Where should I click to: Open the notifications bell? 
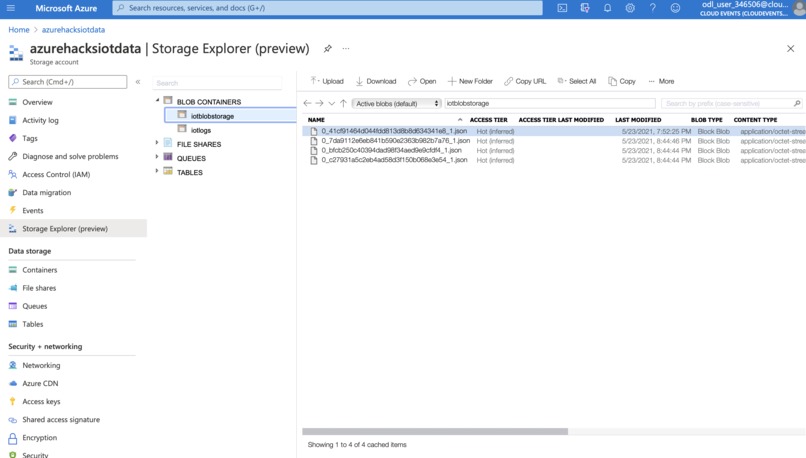[607, 8]
